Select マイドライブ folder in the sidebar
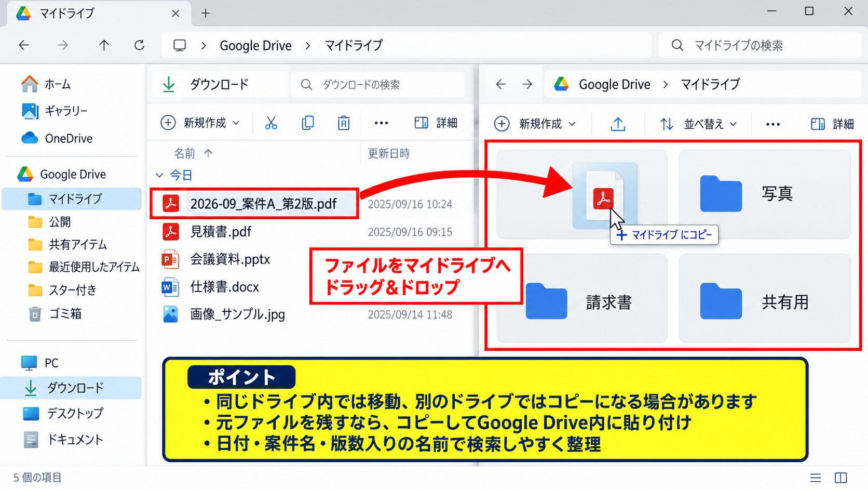 72,199
